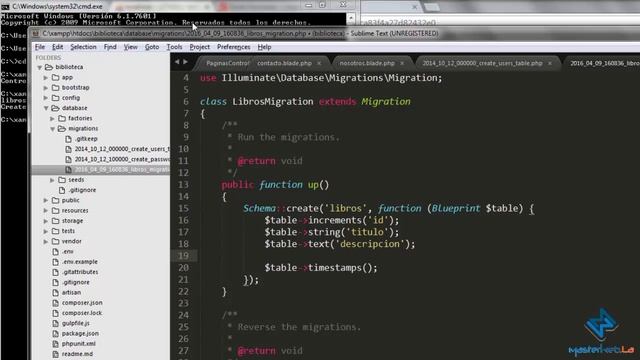Click the factories folder icon
This screenshot has width=640, height=360.
coord(62,118)
